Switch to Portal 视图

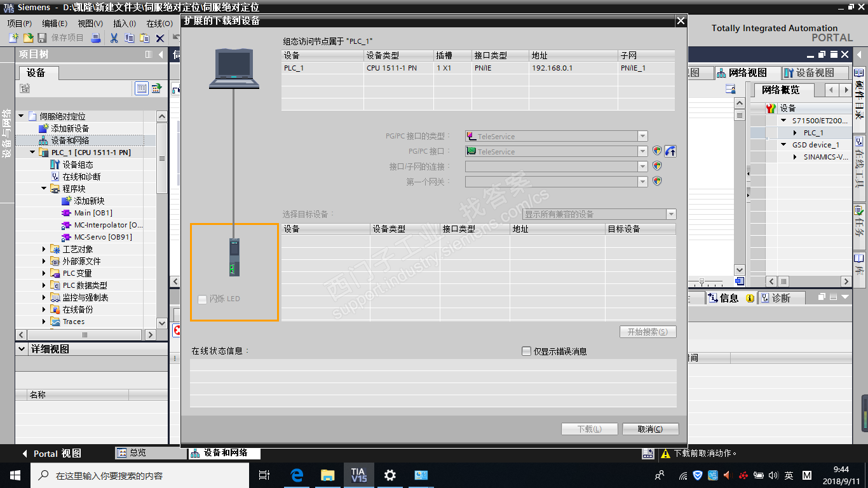51,454
